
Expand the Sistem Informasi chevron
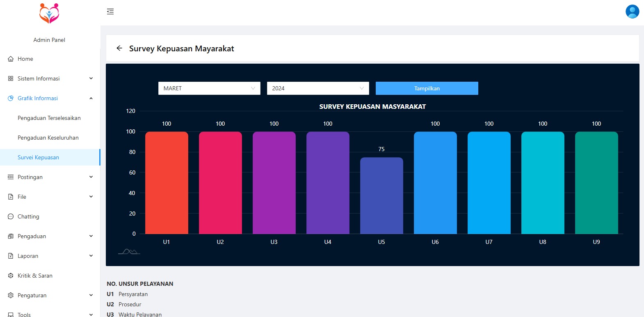pyautogui.click(x=91, y=78)
